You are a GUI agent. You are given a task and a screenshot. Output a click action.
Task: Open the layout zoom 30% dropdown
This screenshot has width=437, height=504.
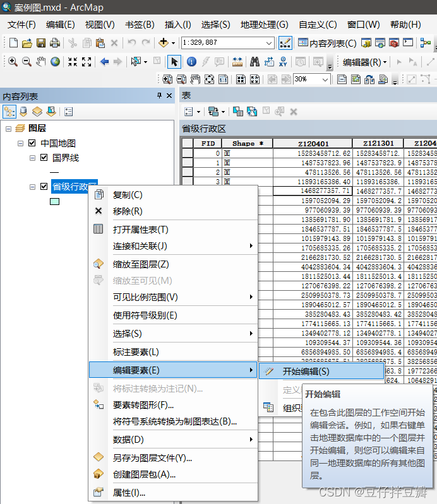325,79
